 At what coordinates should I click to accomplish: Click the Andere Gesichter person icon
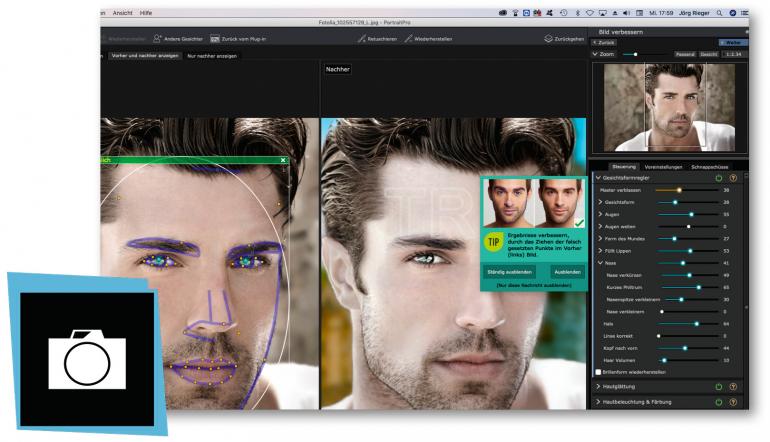coord(157,38)
